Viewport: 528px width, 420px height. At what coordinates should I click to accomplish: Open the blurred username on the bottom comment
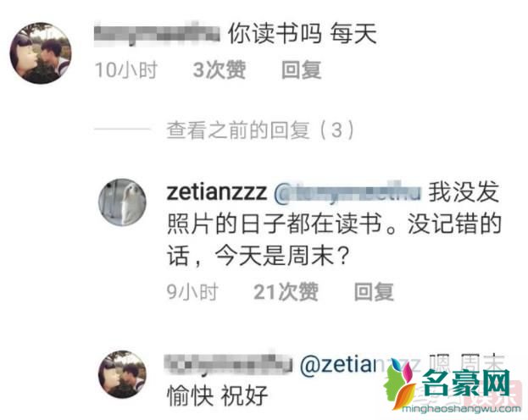pyautogui.click(x=228, y=364)
